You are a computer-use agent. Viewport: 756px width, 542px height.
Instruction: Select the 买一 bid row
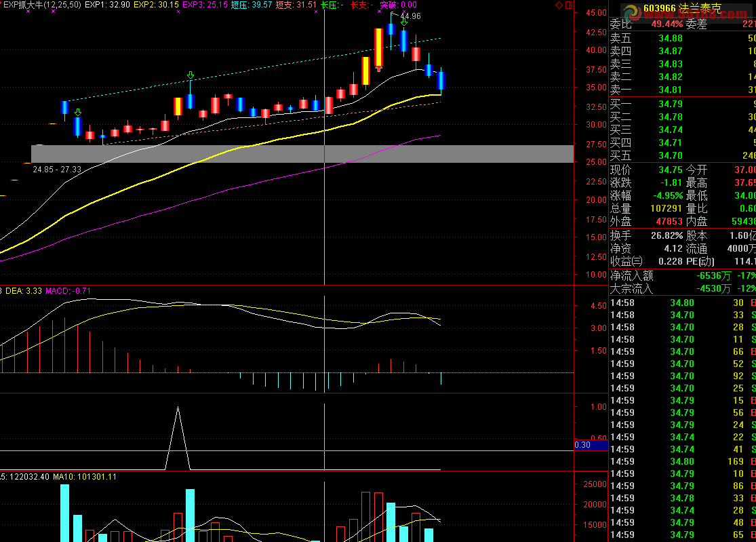point(683,104)
